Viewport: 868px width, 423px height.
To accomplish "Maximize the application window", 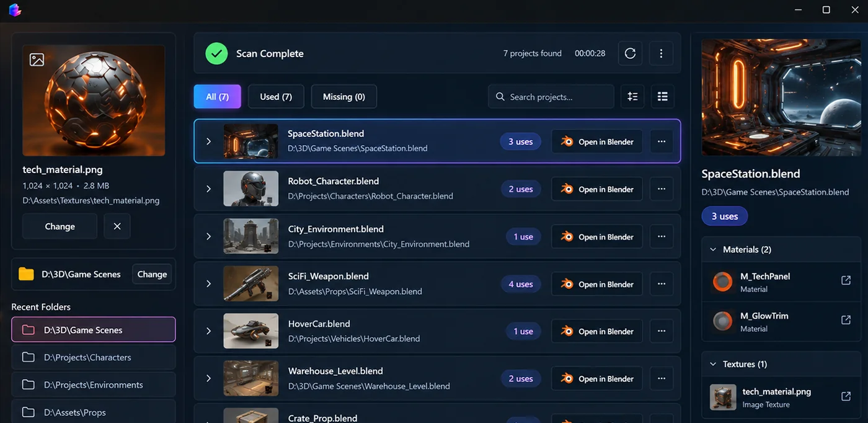I will [x=826, y=9].
